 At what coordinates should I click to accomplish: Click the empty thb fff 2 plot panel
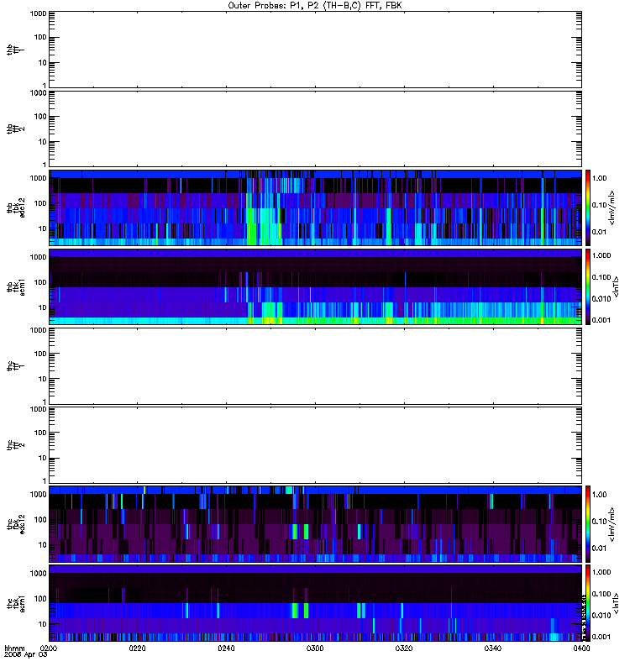pyautogui.click(x=315, y=129)
